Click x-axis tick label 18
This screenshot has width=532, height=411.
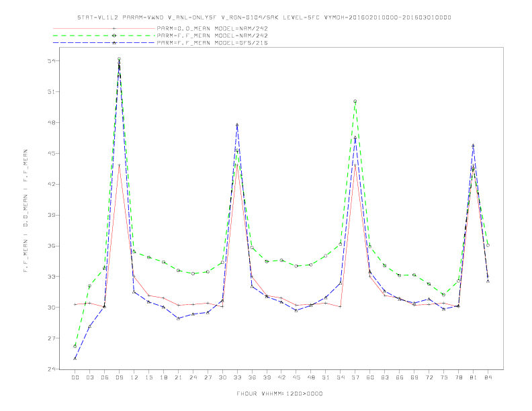pyautogui.click(x=163, y=377)
